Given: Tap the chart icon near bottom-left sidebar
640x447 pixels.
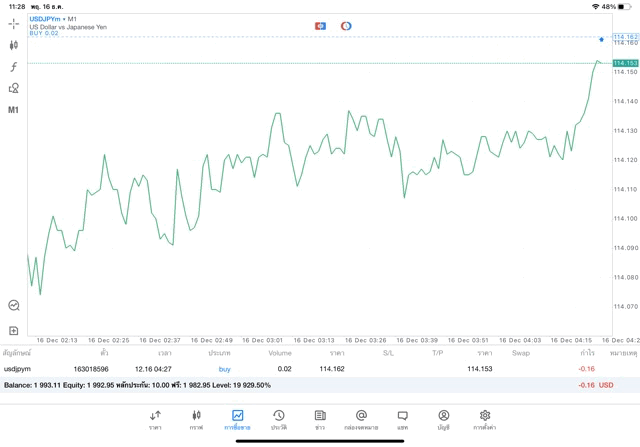Looking at the screenshot, I should click(x=14, y=306).
